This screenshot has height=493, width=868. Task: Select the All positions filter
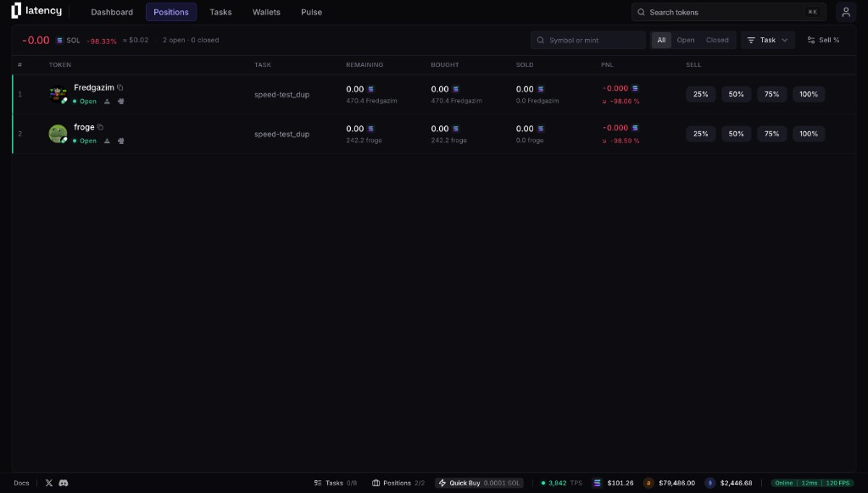(x=661, y=40)
